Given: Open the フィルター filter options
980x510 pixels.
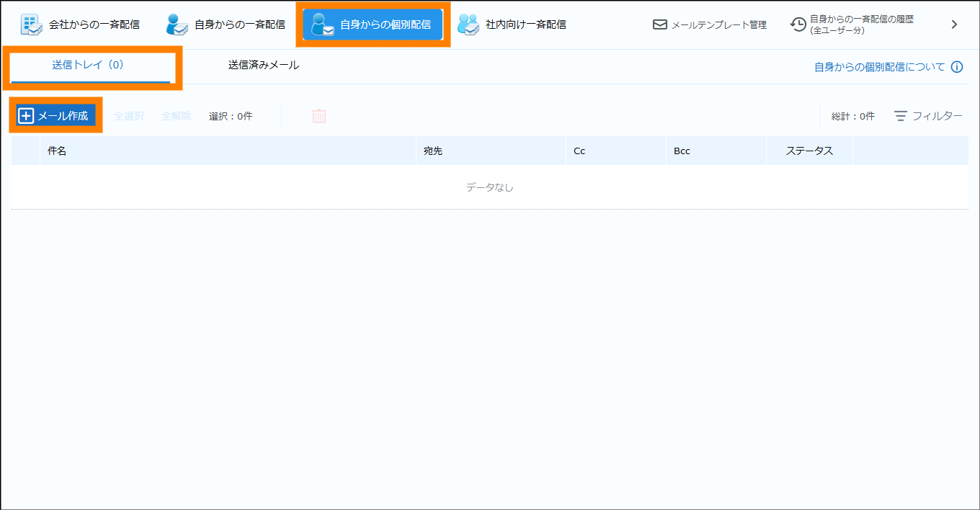Looking at the screenshot, I should (x=928, y=116).
